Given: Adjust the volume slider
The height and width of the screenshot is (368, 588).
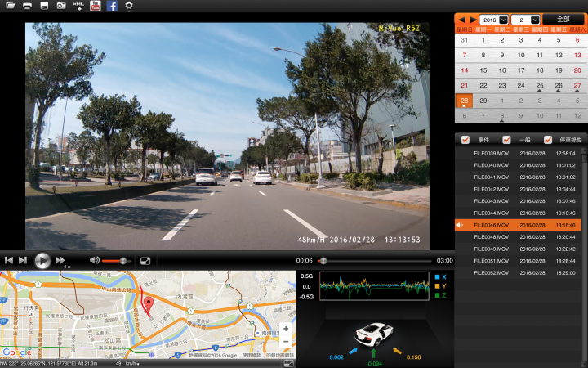Looking at the screenshot, I should coord(117,261).
